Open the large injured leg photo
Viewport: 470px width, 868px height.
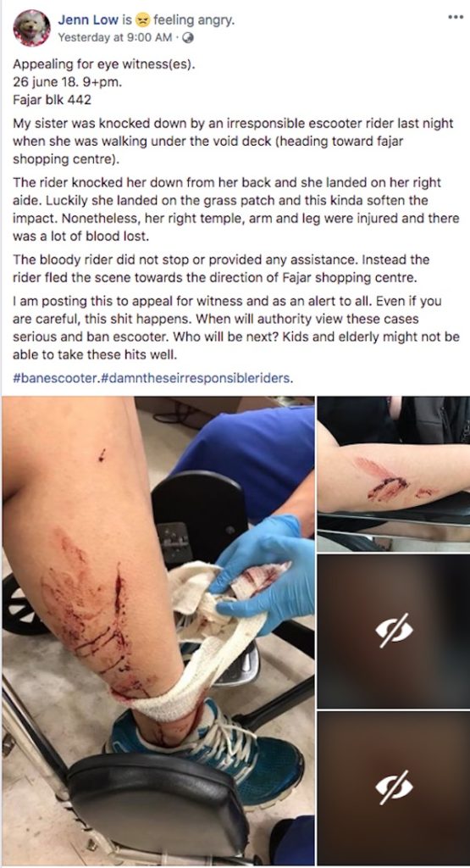coord(158,631)
